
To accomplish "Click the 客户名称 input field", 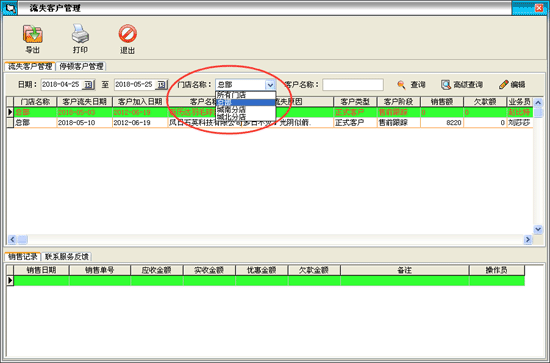I will 353,85.
